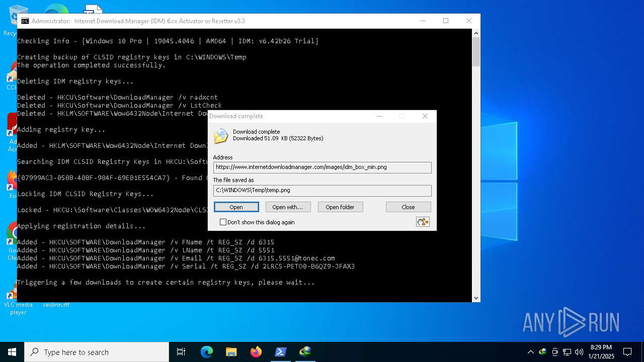
Task: Click the Close button in download dialog
Action: point(408,207)
